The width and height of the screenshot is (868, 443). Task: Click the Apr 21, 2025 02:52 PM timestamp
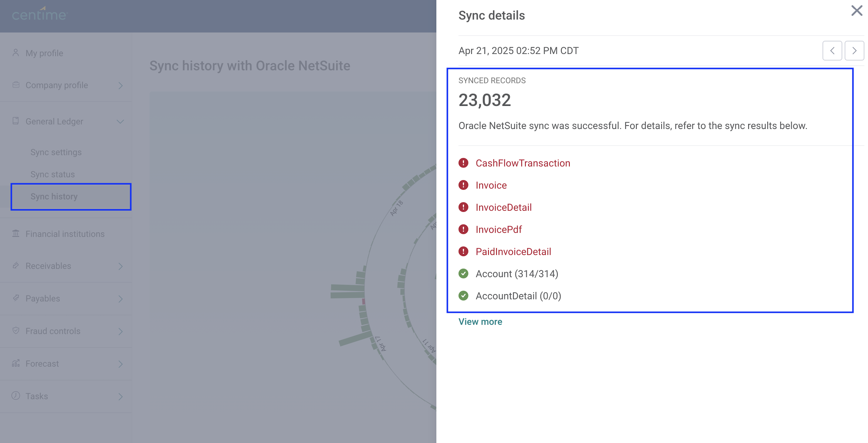point(518,51)
